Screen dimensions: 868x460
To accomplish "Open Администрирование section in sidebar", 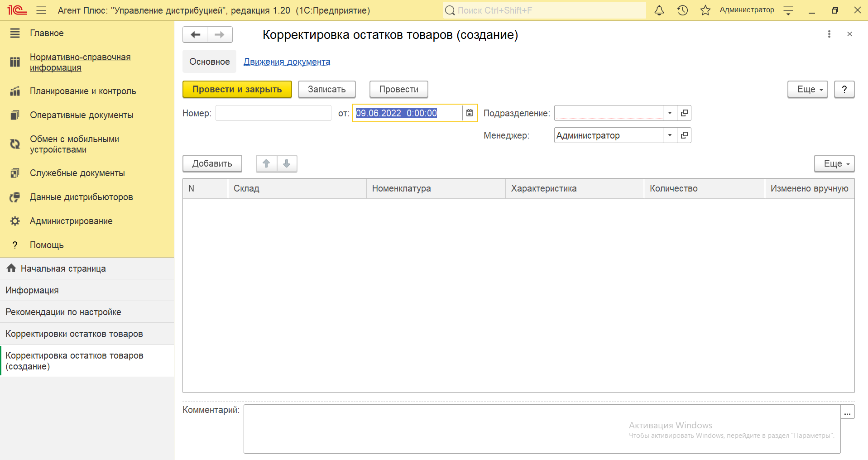I will click(x=71, y=221).
